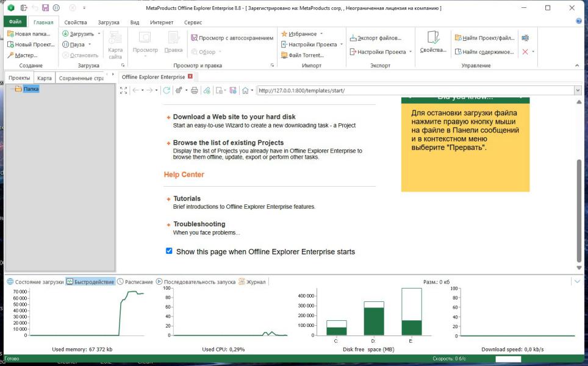The image size is (588, 366).
Task: Click the full screen arrows icon
Action: [123, 90]
